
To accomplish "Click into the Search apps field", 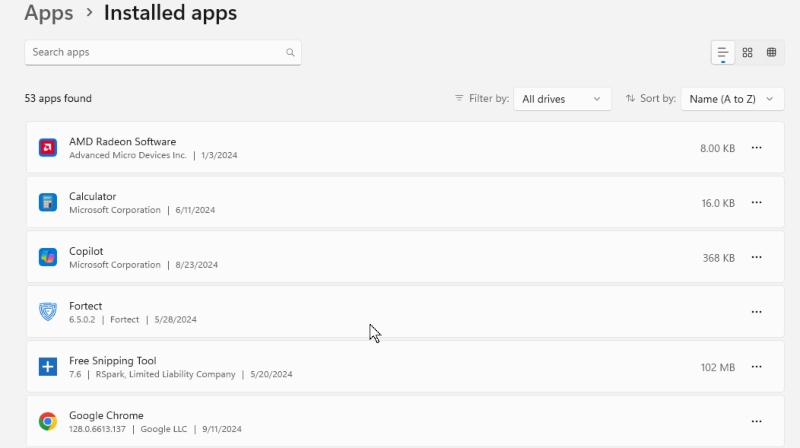I will pyautogui.click(x=155, y=52).
